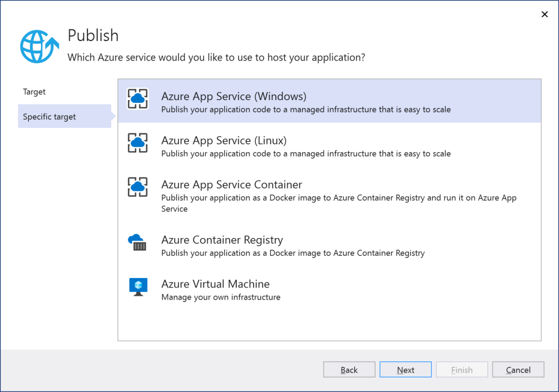Click the Azure Container Registry icon
Viewport: 559px width, 392px height.
pos(137,243)
